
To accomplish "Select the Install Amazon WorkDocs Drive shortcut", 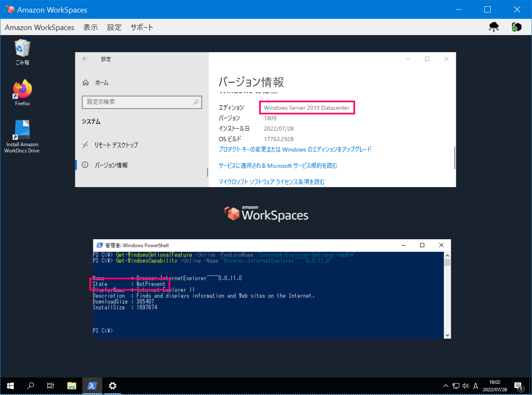I will coord(22,137).
